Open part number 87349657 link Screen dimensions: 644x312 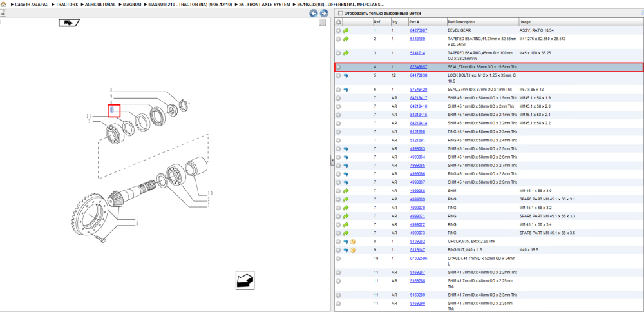(419, 67)
